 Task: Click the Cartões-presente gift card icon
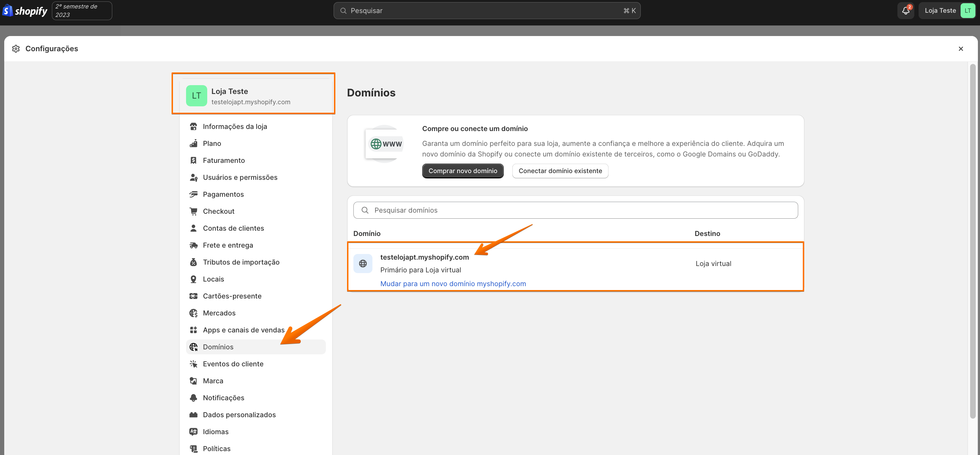coord(193,296)
